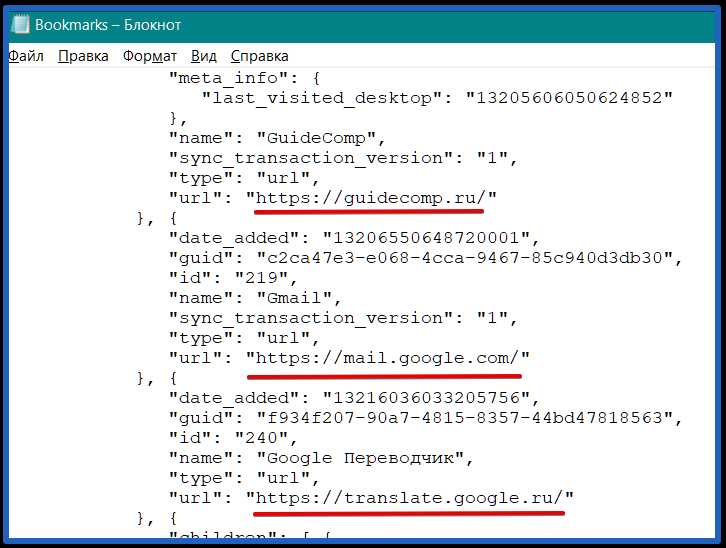Click the "last_visited_desktop" key
The width and height of the screenshot is (726, 548).
point(322,98)
